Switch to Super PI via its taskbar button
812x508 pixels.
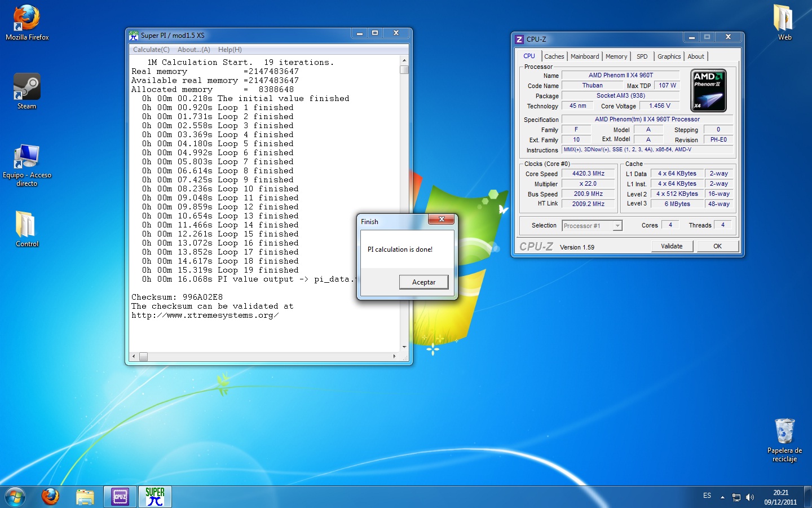[x=155, y=497]
